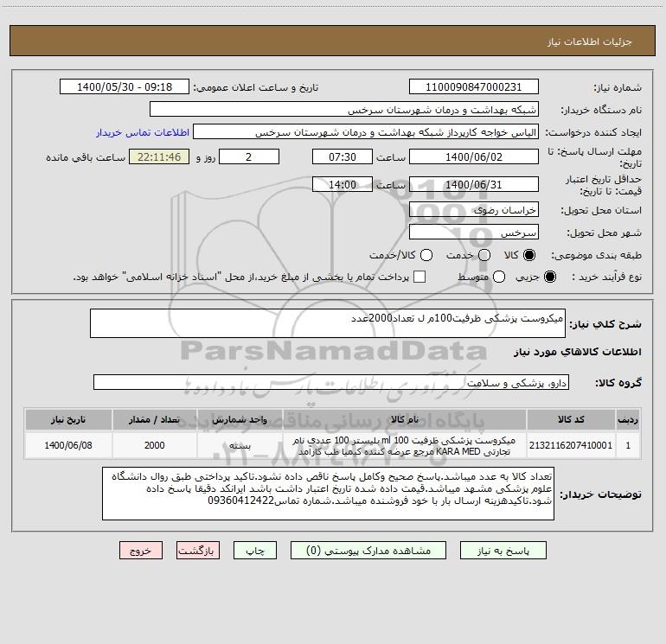This screenshot has width=666, height=644.
Task: Click the delivery city field سرخس
Action: (474, 233)
